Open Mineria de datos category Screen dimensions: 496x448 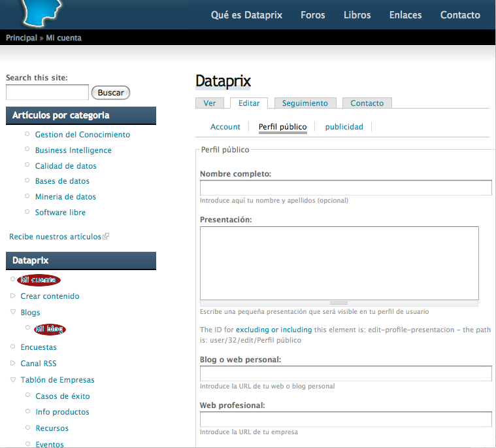click(65, 197)
